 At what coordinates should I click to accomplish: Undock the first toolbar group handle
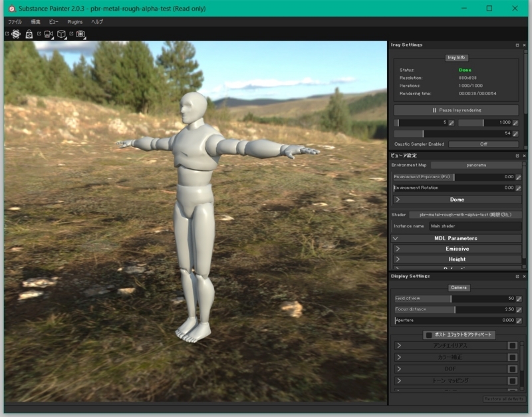click(x=7, y=33)
